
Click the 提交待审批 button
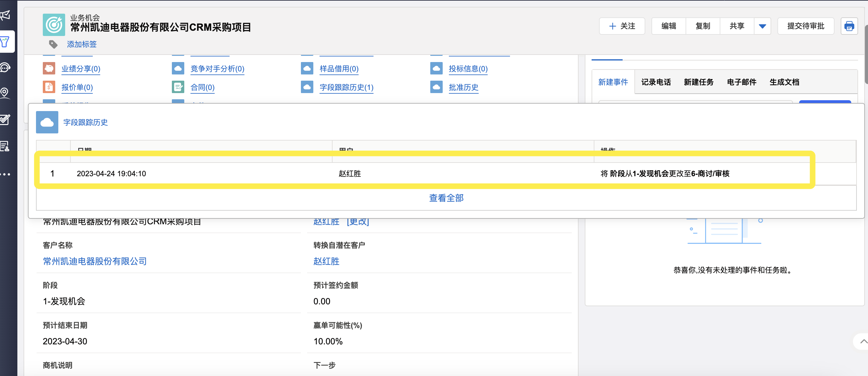[x=805, y=26]
